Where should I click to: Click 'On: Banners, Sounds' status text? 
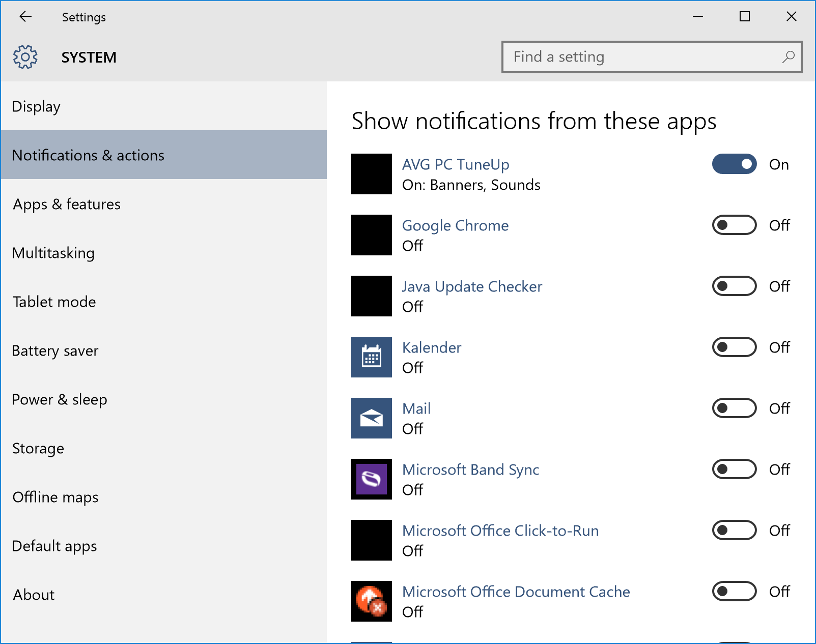click(471, 185)
